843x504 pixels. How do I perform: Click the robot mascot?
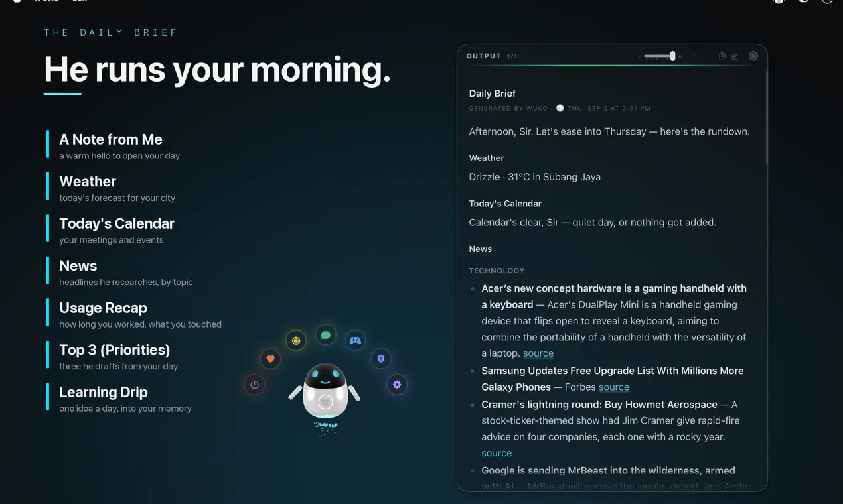(325, 391)
